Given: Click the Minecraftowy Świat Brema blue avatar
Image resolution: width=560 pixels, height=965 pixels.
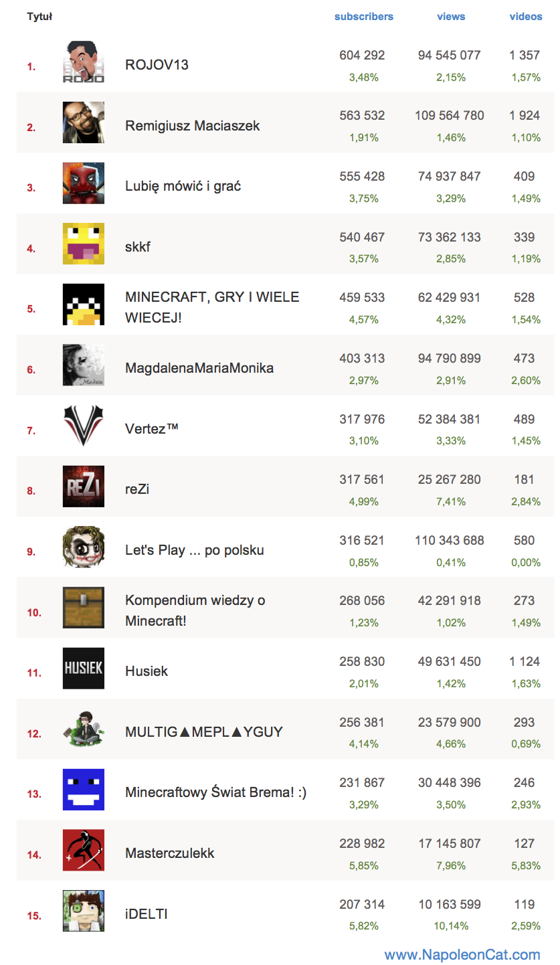Looking at the screenshot, I should point(84,790).
